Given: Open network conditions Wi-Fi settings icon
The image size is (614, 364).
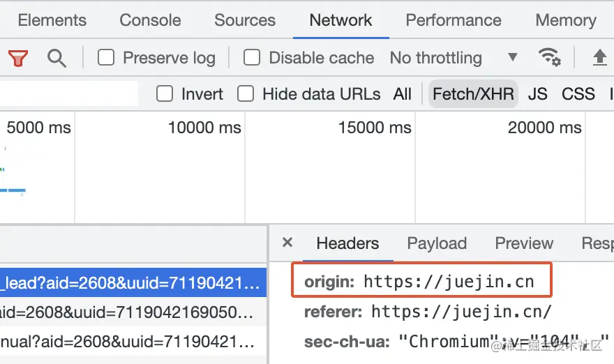Looking at the screenshot, I should (x=549, y=58).
